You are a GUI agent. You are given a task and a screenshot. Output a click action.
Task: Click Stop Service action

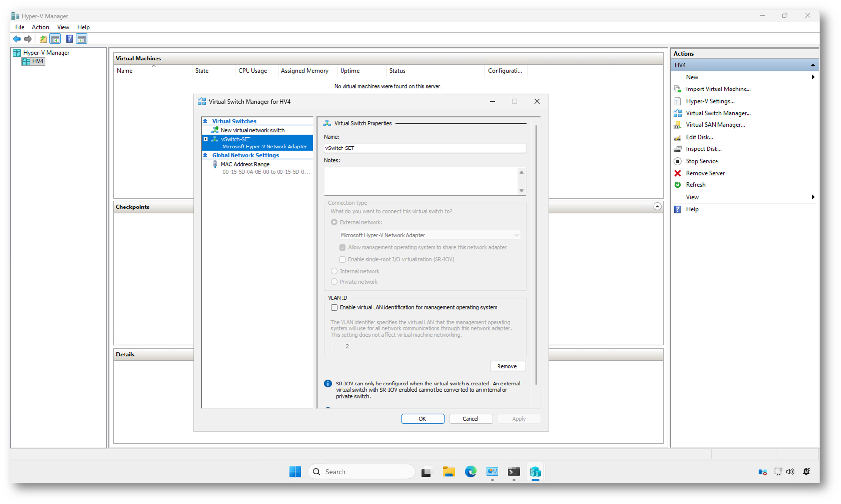pyautogui.click(x=702, y=161)
